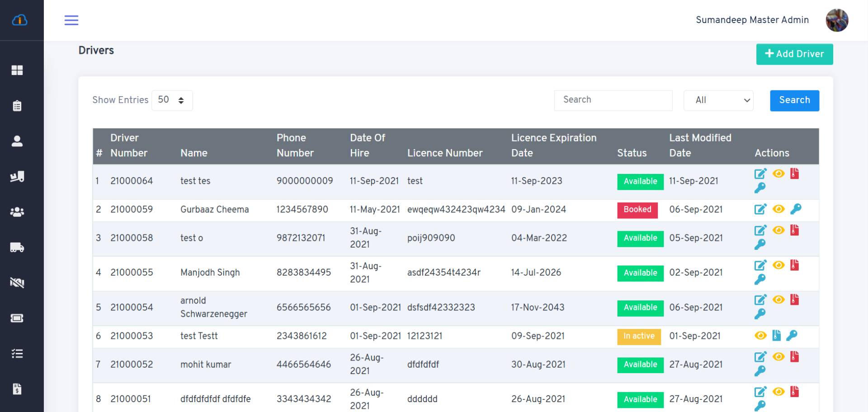868x412 pixels.
Task: View details of arnold Schwarzenegger
Action: [778, 300]
